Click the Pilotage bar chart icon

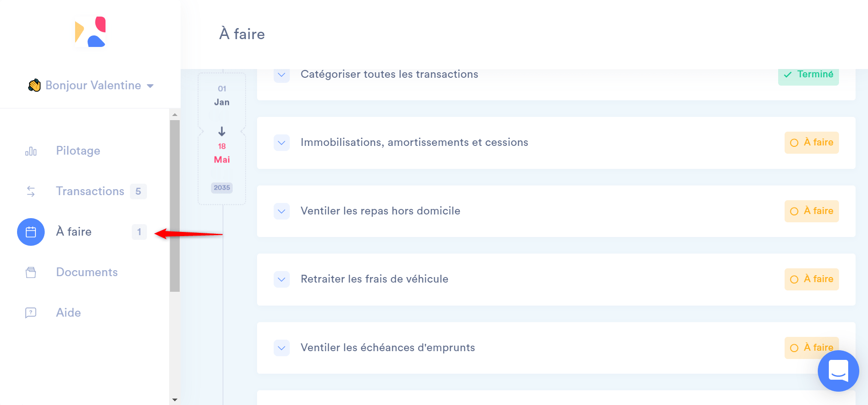[31, 151]
